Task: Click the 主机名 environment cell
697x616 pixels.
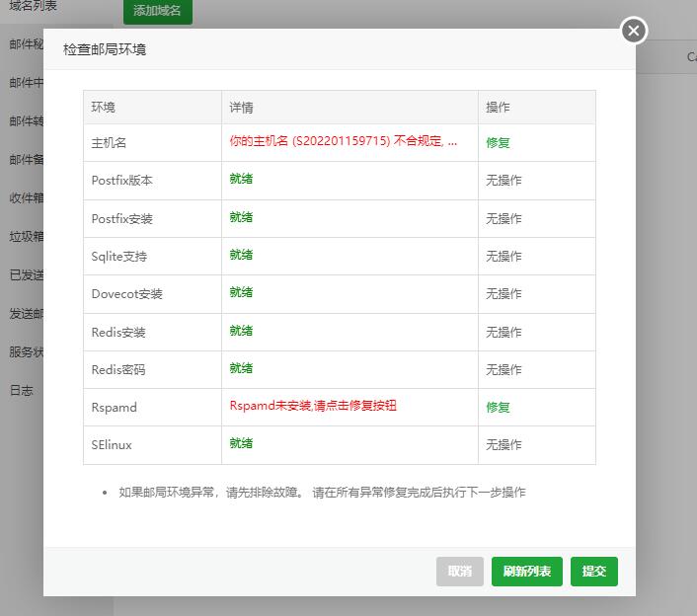Action: (x=152, y=143)
